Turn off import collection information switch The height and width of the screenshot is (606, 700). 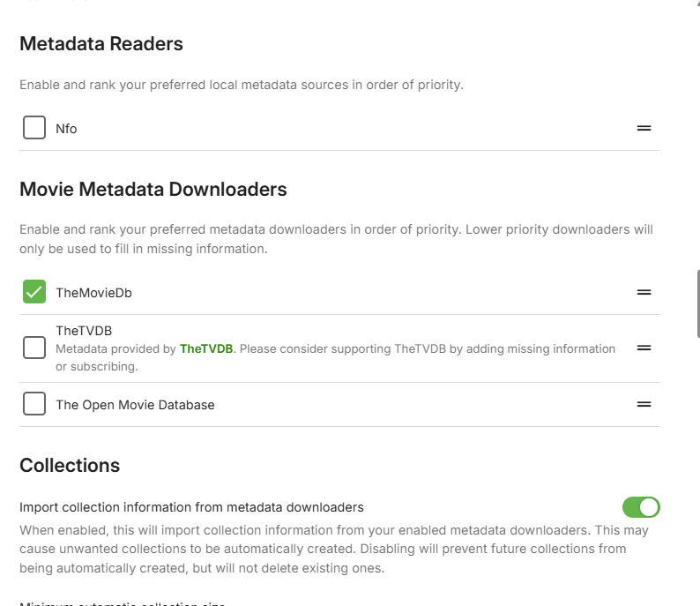641,507
